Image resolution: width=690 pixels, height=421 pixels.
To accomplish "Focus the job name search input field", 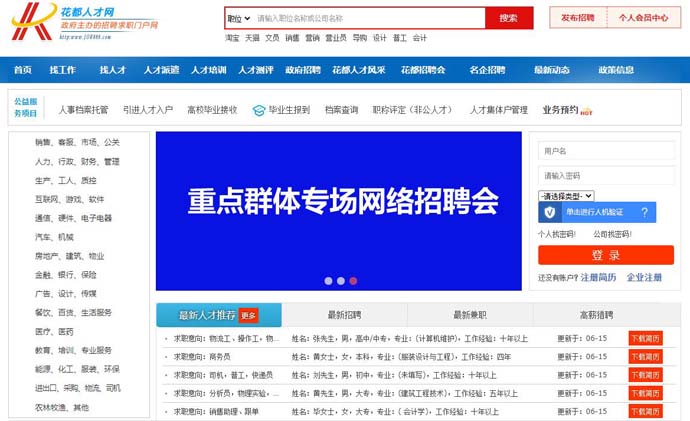I will pos(370,18).
